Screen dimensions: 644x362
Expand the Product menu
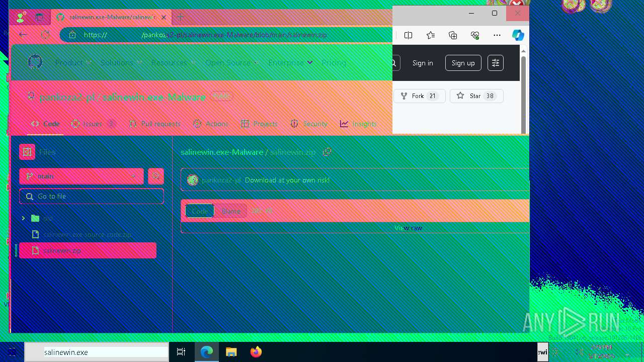pos(73,63)
